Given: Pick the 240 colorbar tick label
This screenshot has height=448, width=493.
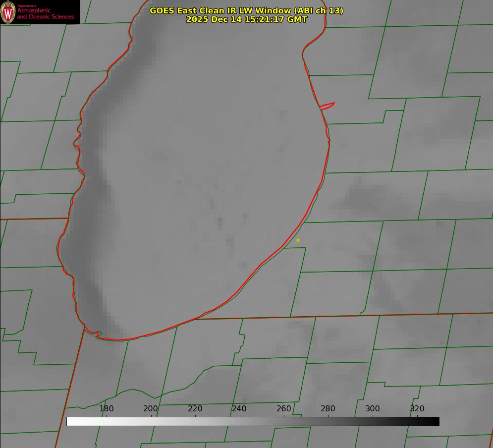Looking at the screenshot, I should click(239, 408).
